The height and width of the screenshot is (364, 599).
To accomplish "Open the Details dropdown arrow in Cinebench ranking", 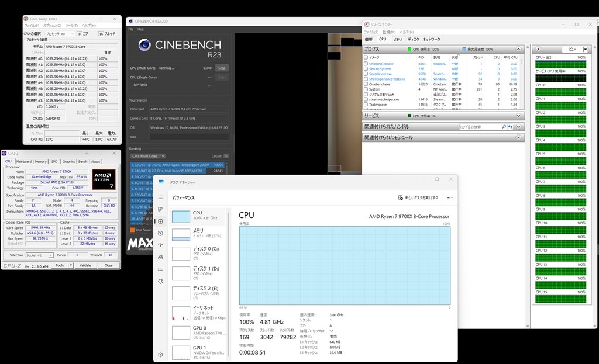I will click(226, 156).
